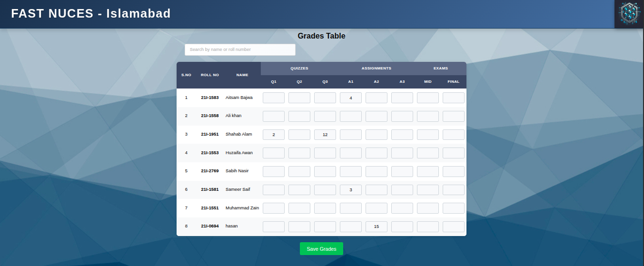644x266 pixels.
Task: Click the S.NO column header
Action: coord(186,75)
